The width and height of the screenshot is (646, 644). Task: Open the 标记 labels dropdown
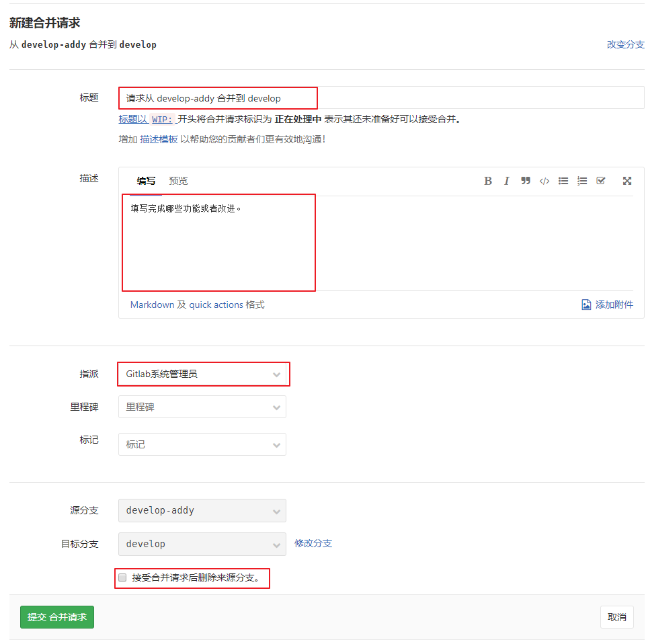point(202,444)
